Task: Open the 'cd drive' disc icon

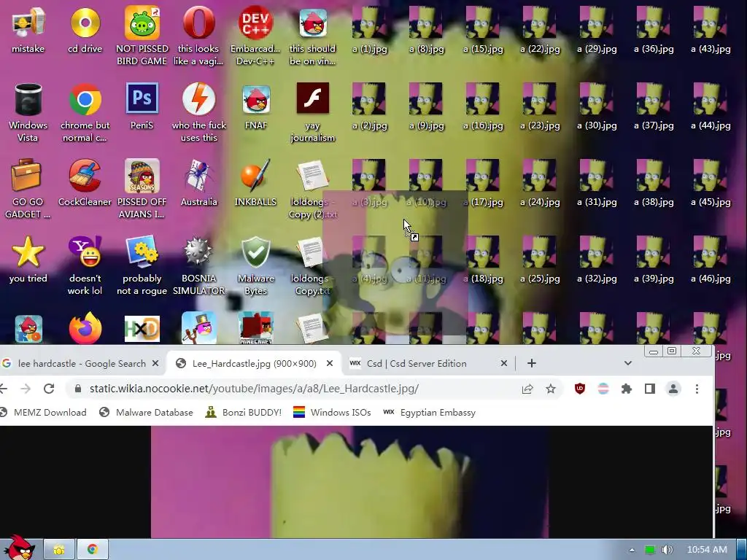Action: (85, 29)
